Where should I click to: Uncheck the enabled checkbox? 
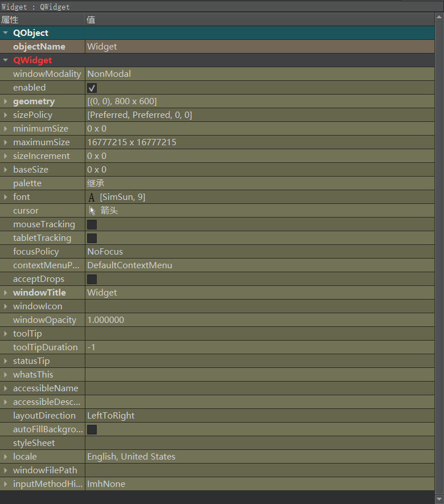click(x=92, y=88)
